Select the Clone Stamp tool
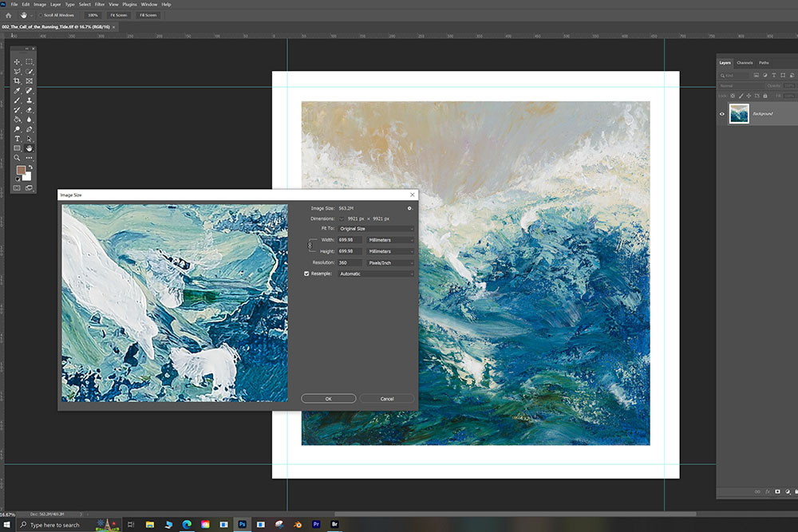The image size is (798, 532). pyautogui.click(x=30, y=100)
